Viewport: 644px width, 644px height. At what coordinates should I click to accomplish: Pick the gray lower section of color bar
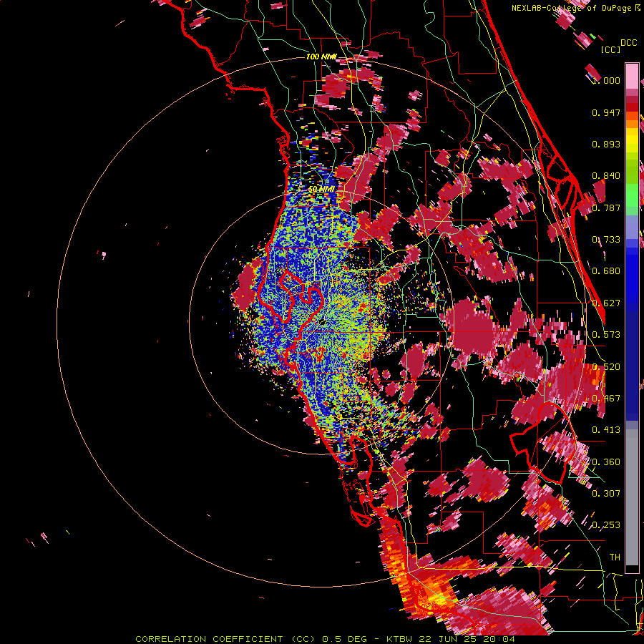(632, 497)
